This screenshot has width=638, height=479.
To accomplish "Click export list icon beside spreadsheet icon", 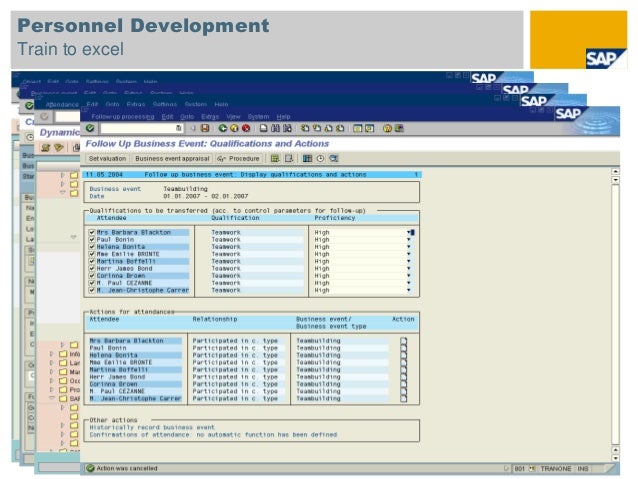I will click(288, 158).
